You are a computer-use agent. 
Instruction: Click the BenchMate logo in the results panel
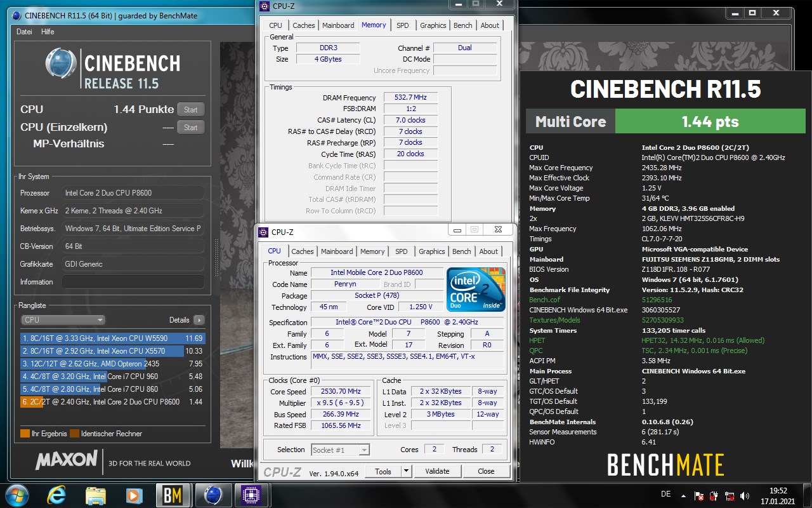point(666,464)
